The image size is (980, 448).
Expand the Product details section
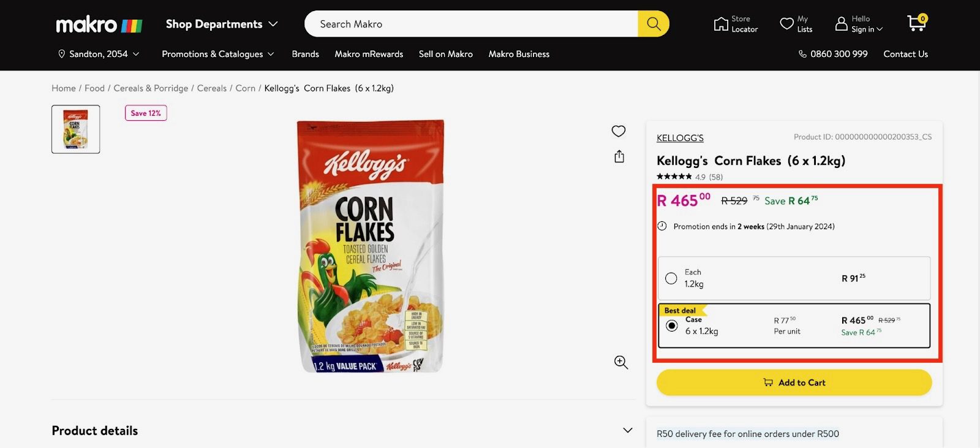pyautogui.click(x=627, y=430)
